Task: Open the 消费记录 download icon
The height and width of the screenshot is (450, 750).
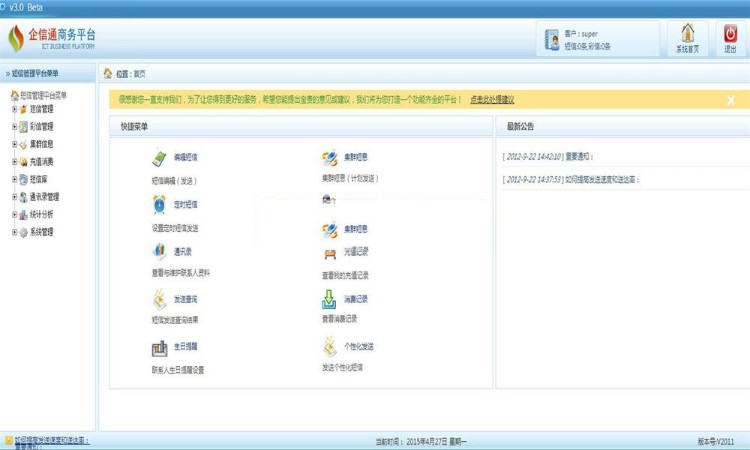Action: tap(331, 299)
